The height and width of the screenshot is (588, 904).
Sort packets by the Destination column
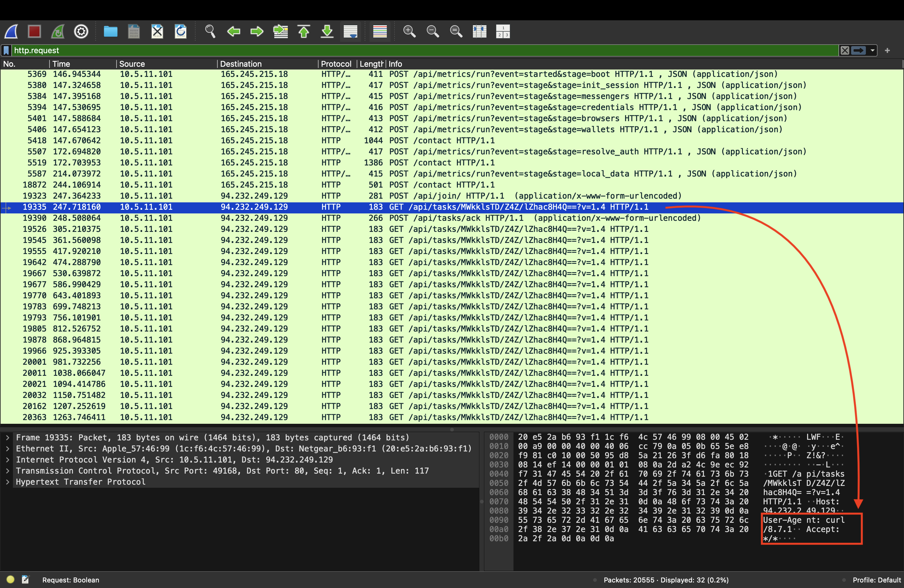point(268,64)
